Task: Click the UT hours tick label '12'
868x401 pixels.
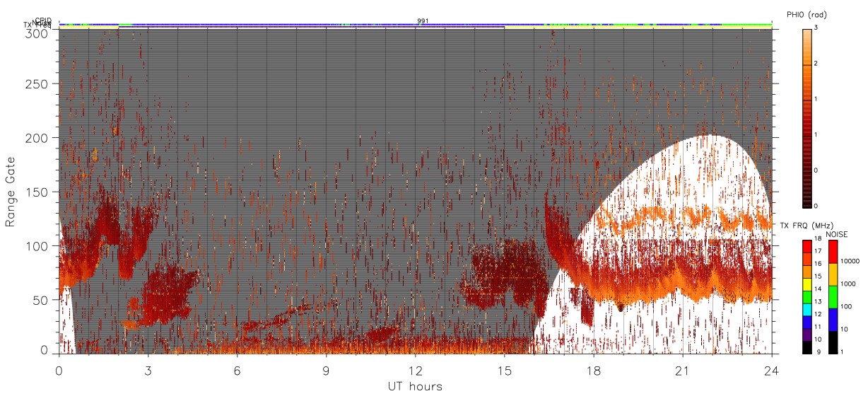Action: (x=416, y=371)
